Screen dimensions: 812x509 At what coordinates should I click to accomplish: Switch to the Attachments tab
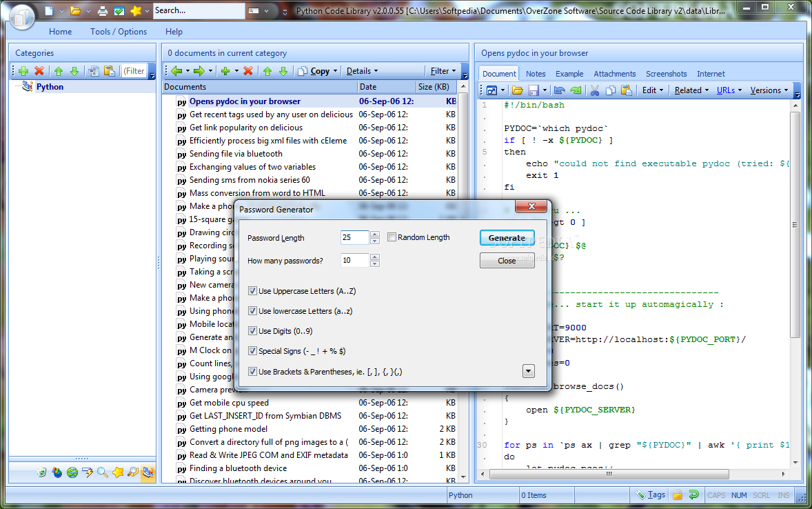615,74
